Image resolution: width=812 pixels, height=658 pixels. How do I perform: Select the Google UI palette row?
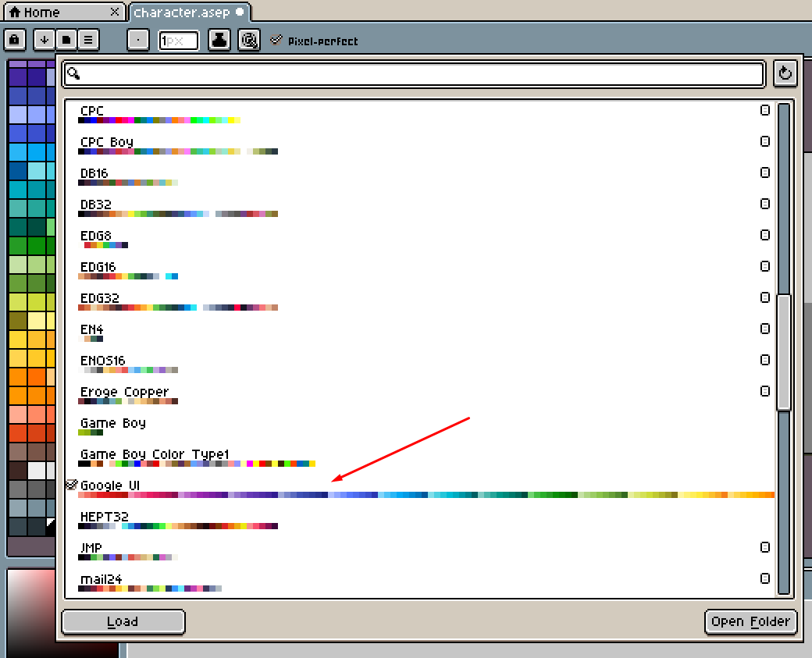pyautogui.click(x=419, y=489)
